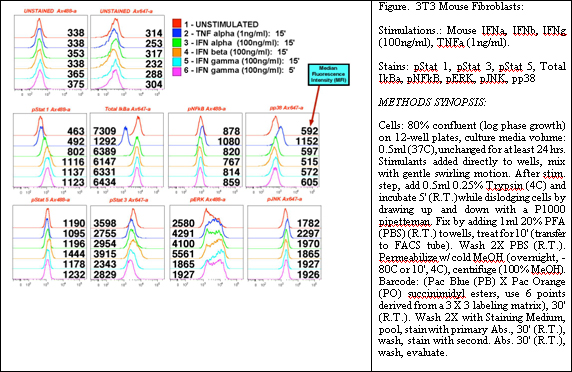Click the orange IFN beta legend swatch
Image resolution: width=572 pixels, height=372 pixels.
(177, 52)
